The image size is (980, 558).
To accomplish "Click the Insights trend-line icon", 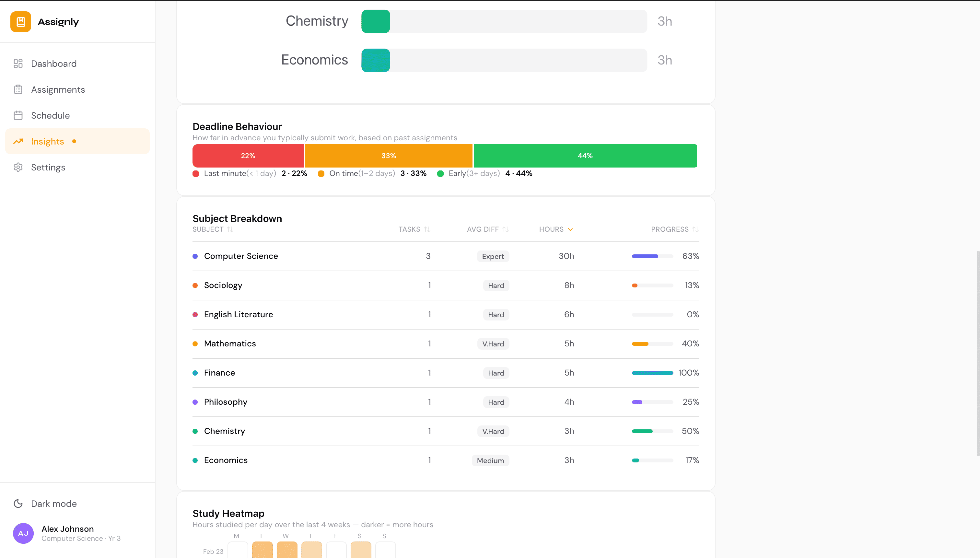I will (18, 141).
